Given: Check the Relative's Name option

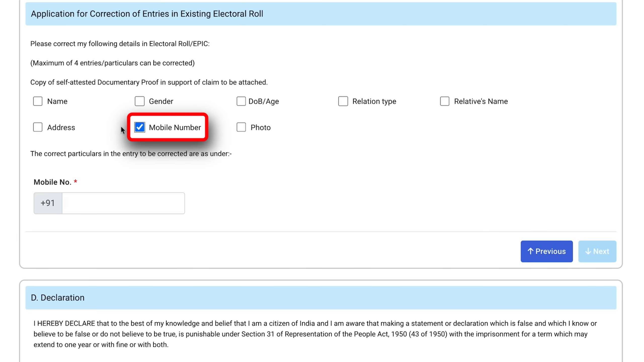Looking at the screenshot, I should pos(445,101).
